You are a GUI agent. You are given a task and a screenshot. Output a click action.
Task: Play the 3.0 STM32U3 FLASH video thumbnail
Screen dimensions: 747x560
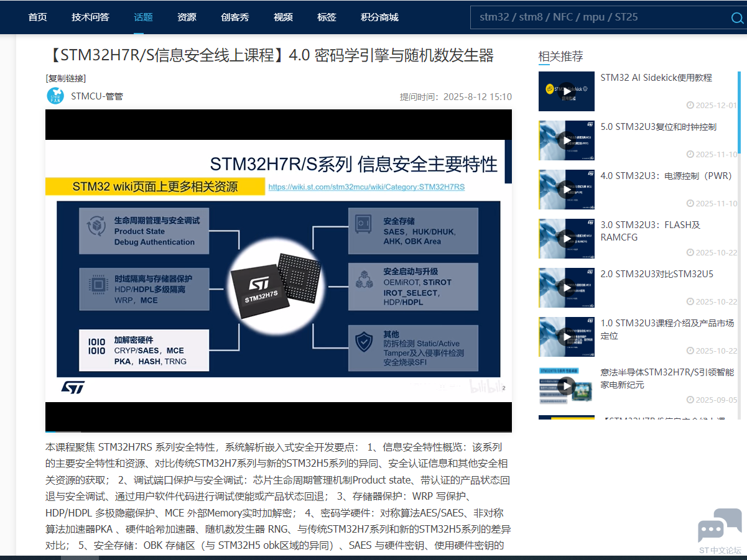[566, 239]
